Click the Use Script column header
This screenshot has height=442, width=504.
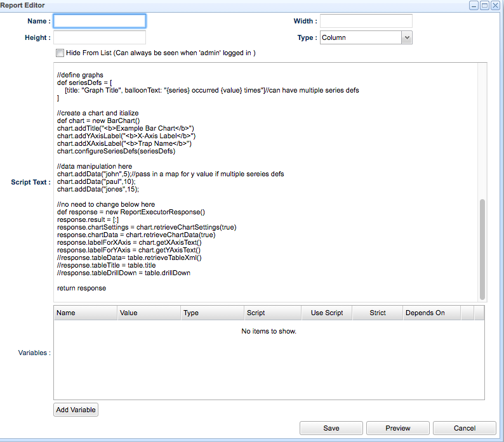326,313
